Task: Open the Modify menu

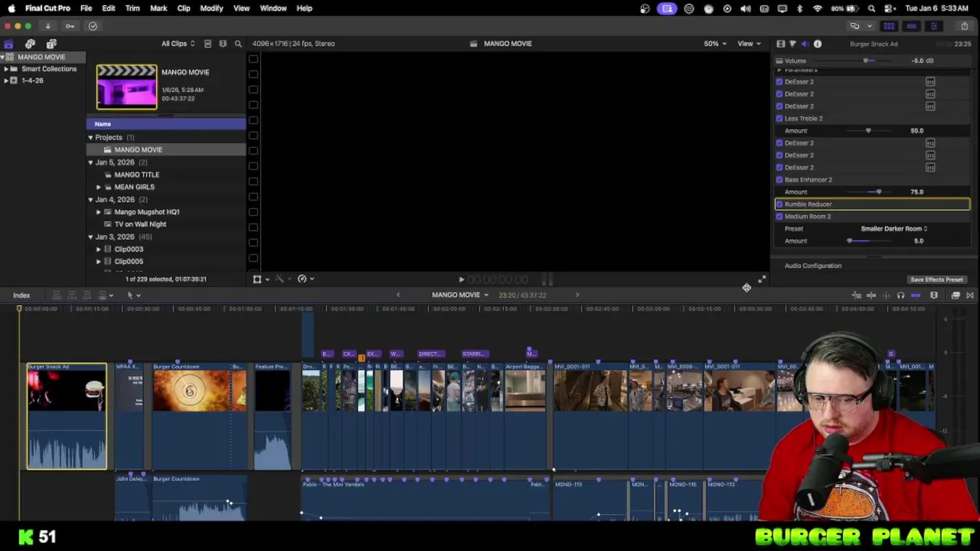Action: 211,8
